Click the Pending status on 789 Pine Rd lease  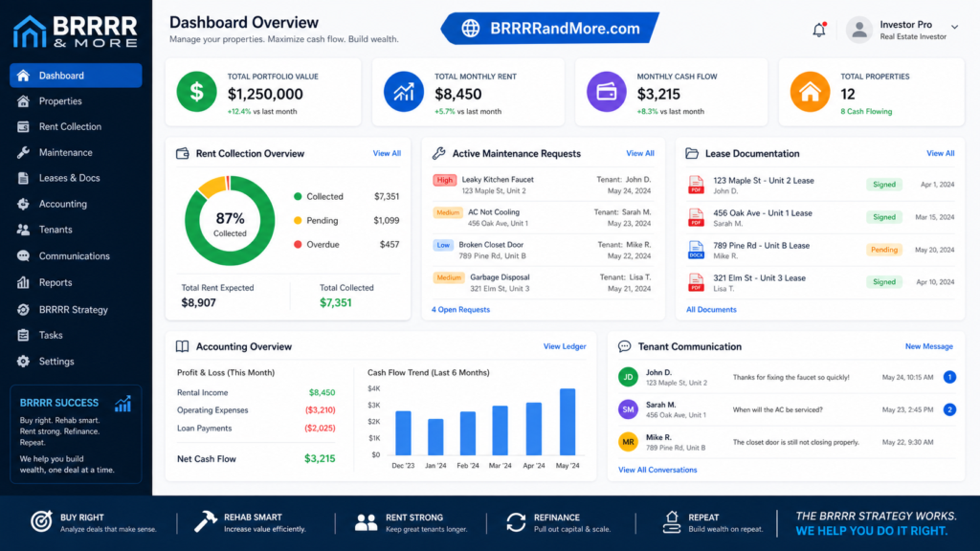coord(883,250)
